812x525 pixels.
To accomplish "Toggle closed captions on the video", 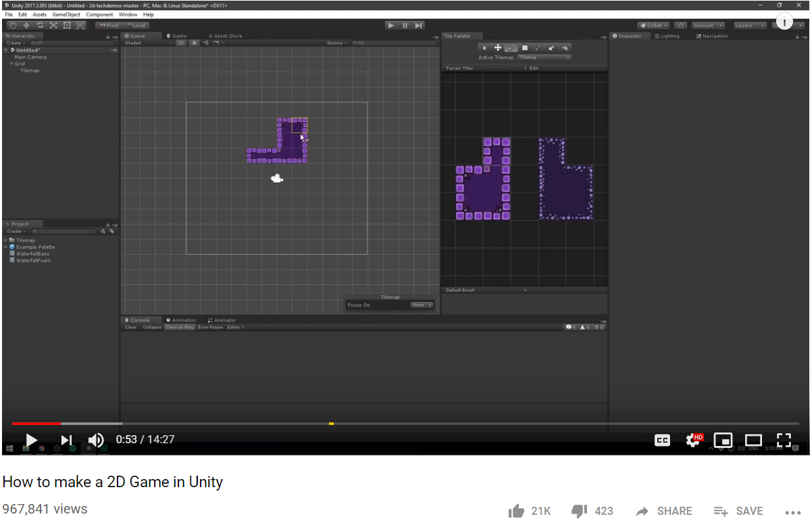I will [x=663, y=441].
